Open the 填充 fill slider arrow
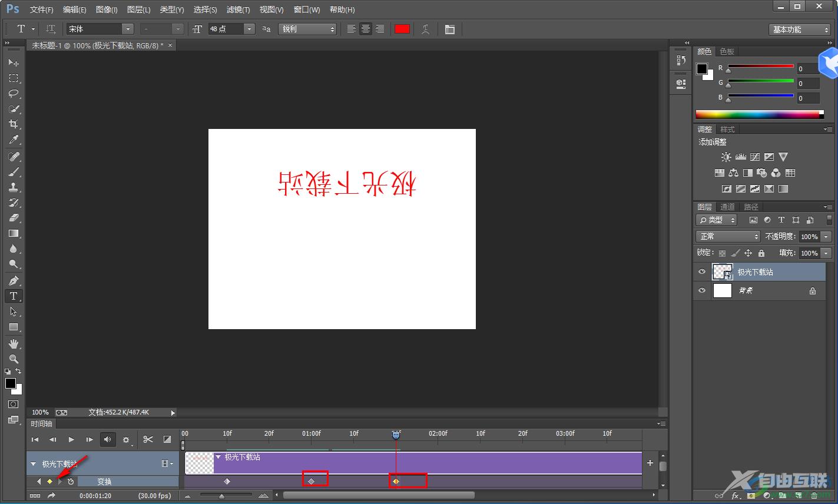This screenshot has width=838, height=504. [826, 253]
